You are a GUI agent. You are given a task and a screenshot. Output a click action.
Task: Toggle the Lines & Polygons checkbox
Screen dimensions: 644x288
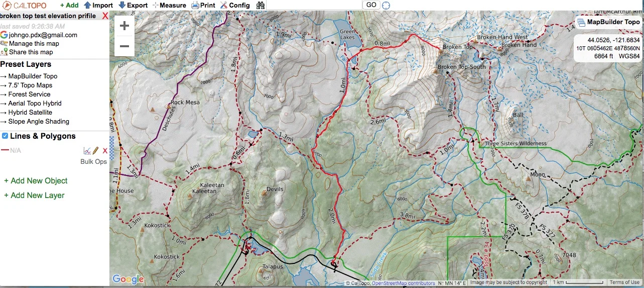click(x=5, y=136)
